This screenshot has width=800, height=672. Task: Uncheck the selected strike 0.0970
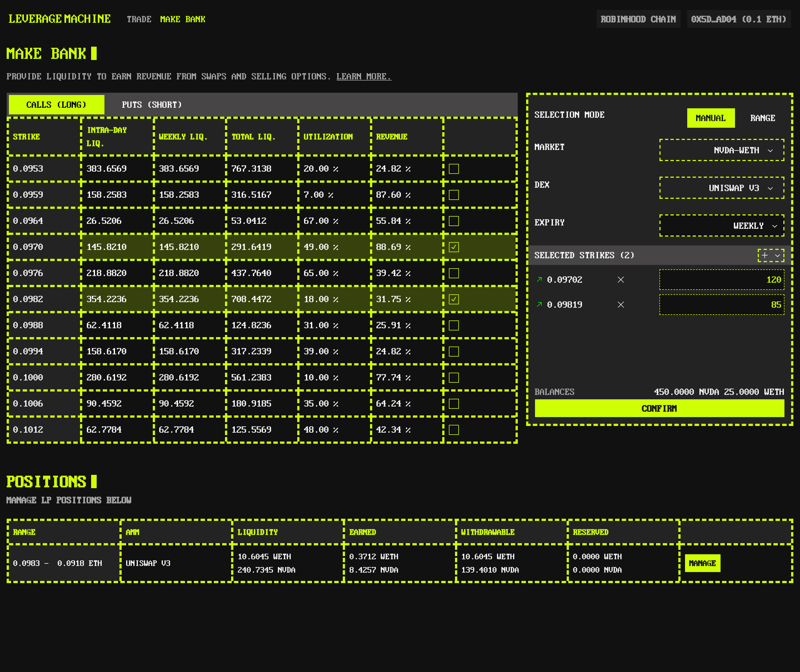coord(454,247)
